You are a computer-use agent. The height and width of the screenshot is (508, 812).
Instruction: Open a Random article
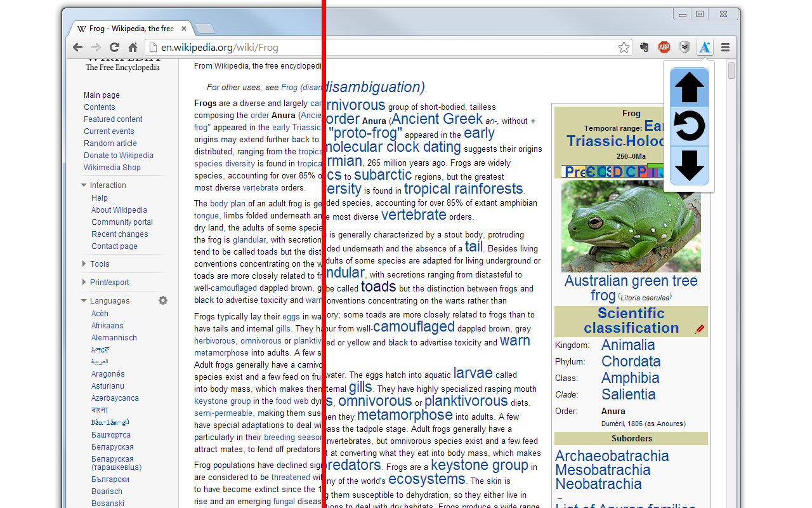tap(110, 144)
